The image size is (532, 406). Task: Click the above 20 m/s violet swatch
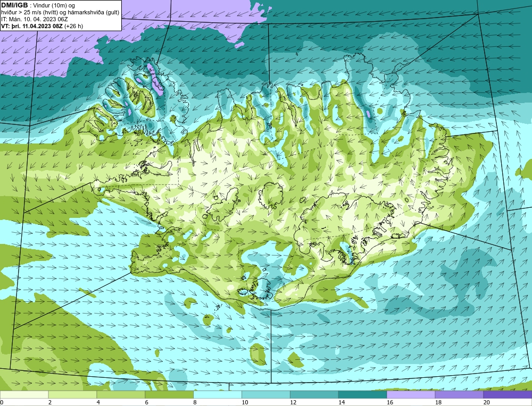click(508, 394)
